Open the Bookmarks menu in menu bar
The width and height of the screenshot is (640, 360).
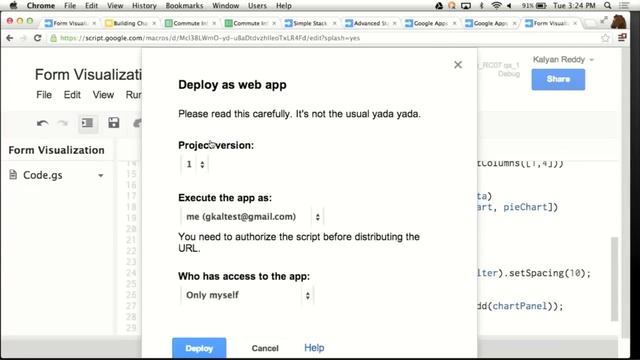(x=184, y=6)
